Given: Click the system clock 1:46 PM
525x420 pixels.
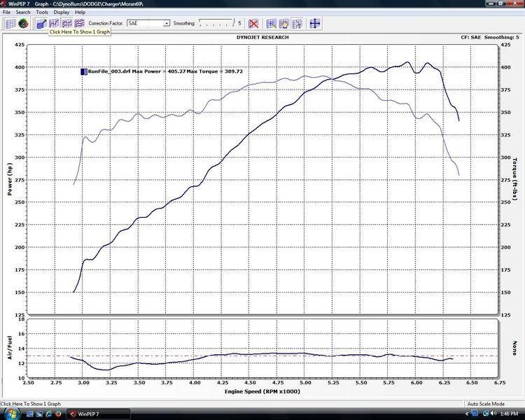Looking at the screenshot, I should (510, 414).
